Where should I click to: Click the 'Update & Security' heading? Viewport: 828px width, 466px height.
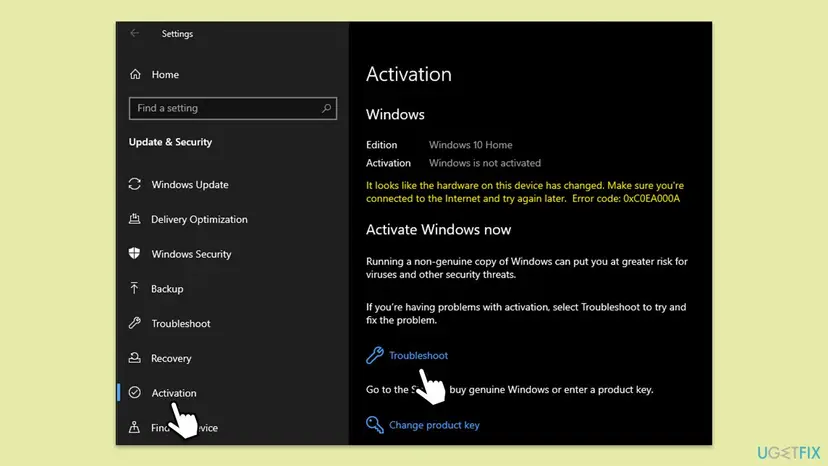coord(170,142)
